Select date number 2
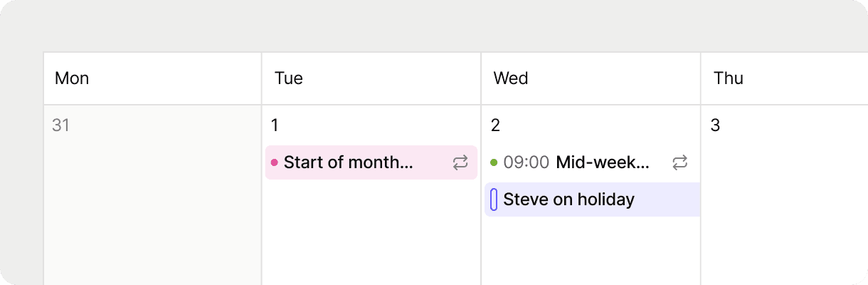 [x=496, y=126]
